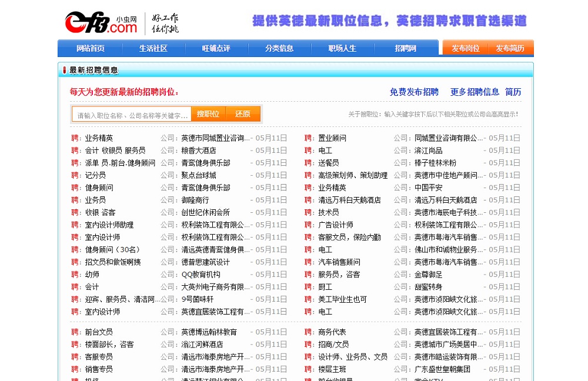Screen dimensions: 588x381
Task: Go to 生活社区 in navigation bar
Action: 153,48
